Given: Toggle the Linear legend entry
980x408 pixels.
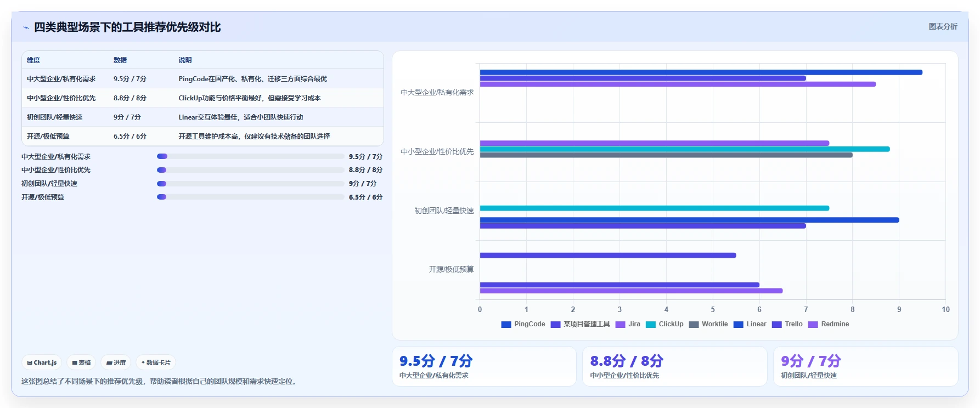Looking at the screenshot, I should pos(750,324).
